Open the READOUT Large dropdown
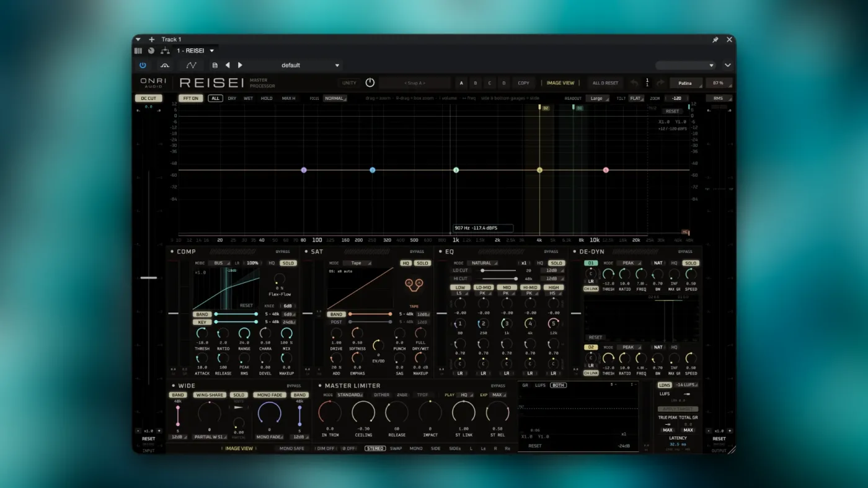Image resolution: width=868 pixels, height=488 pixels. 598,99
